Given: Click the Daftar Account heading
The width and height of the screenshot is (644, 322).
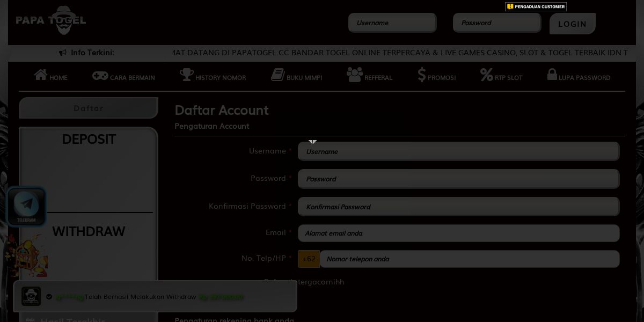Looking at the screenshot, I should 222,110.
